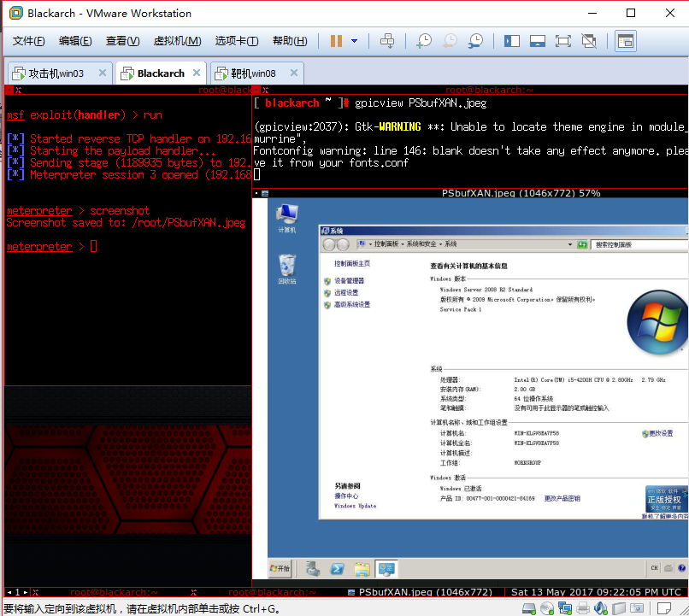689x616 pixels.
Task: Close the 靶机win08 tab
Action: (x=294, y=73)
